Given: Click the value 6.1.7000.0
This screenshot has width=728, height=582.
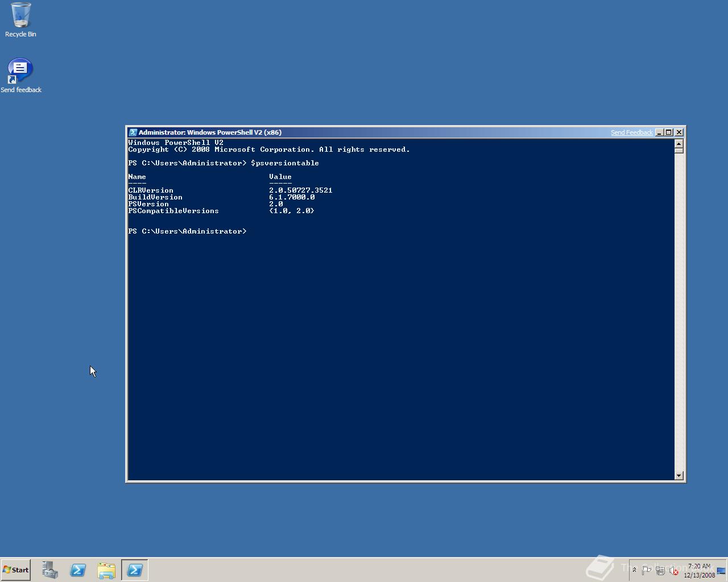Looking at the screenshot, I should pyautogui.click(x=292, y=197).
